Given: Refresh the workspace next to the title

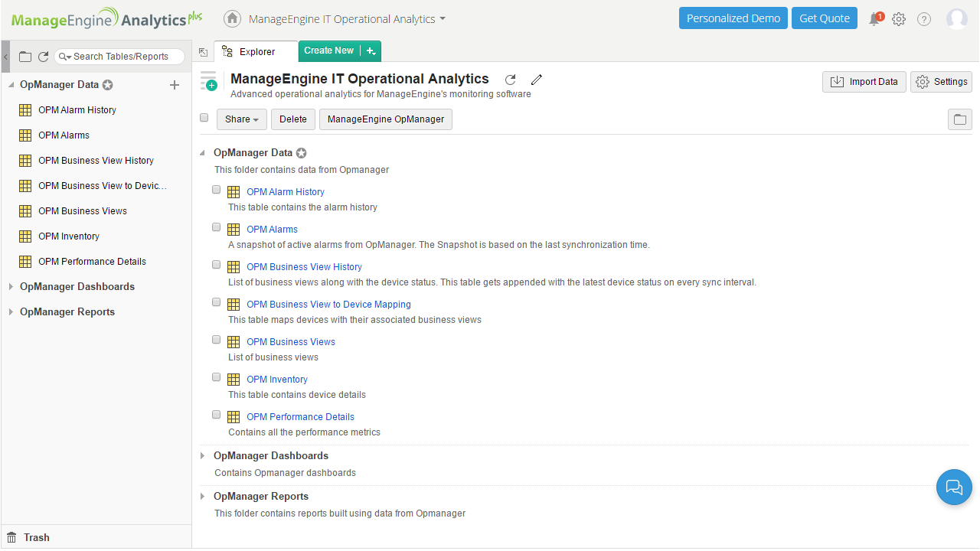Looking at the screenshot, I should tap(511, 80).
